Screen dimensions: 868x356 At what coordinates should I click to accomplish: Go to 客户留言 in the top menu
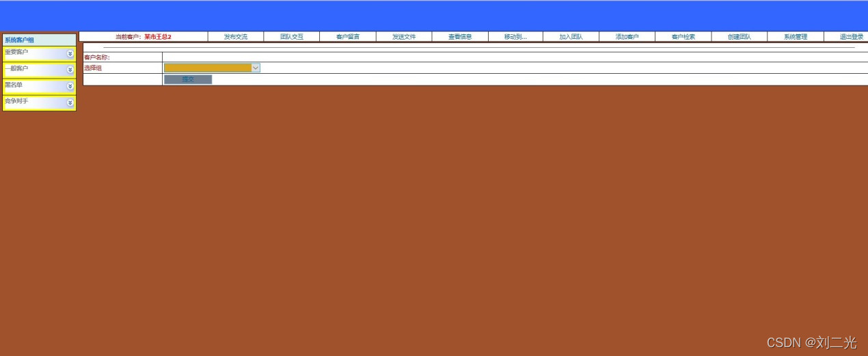(x=348, y=37)
